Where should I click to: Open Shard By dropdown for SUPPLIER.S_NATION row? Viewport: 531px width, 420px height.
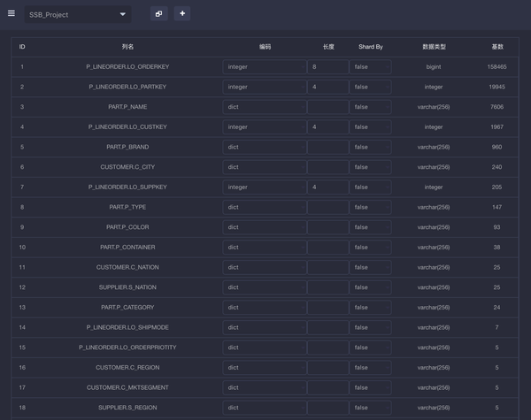coord(371,287)
